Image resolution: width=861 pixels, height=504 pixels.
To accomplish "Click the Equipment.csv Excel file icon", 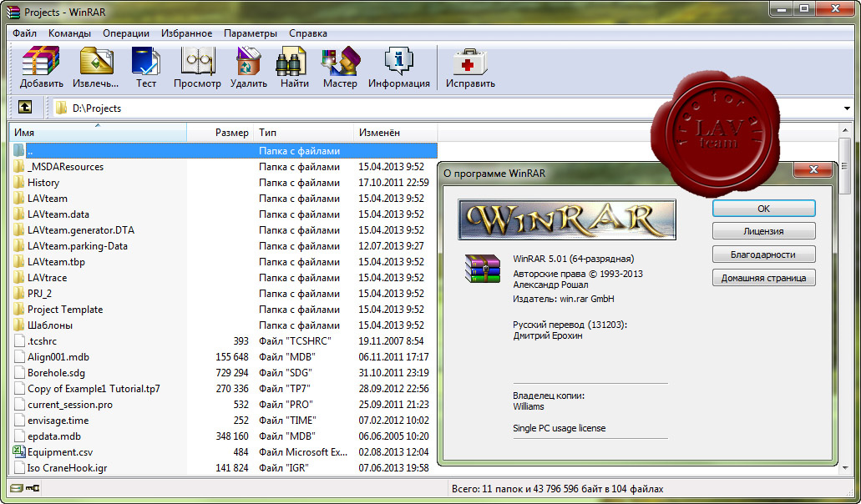I will point(19,452).
